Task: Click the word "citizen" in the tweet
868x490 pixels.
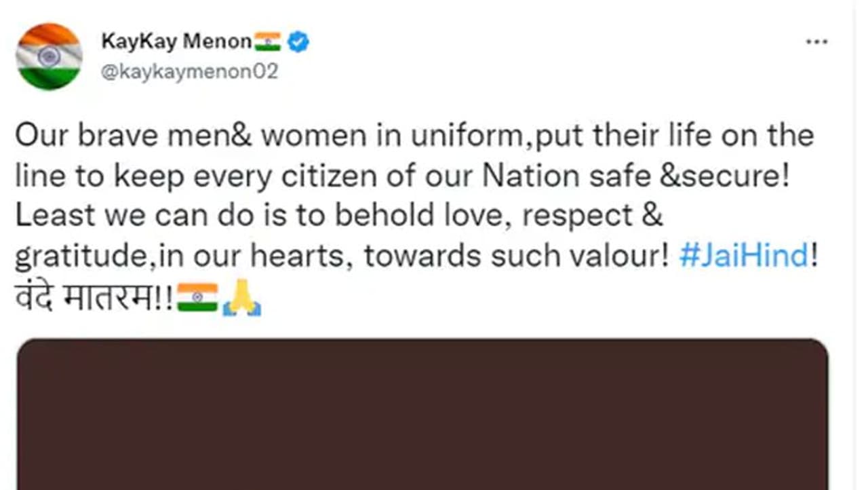Action: pos(341,176)
